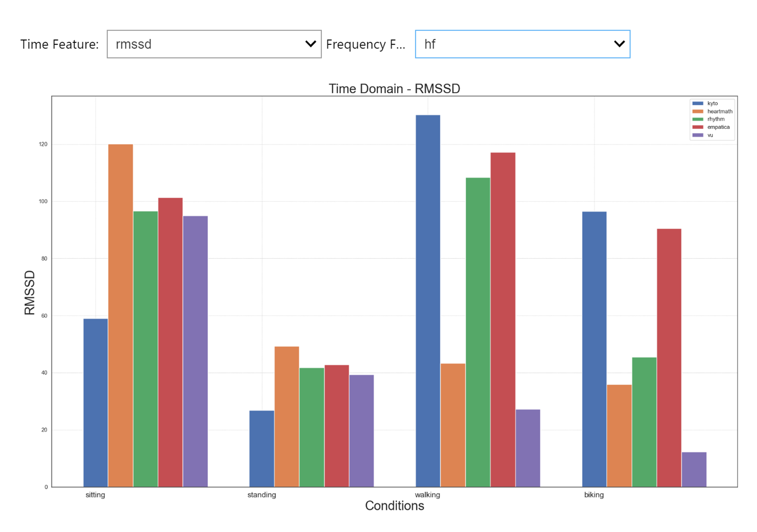The image size is (757, 532).
Task: Click the sitting x-axis label
Action: point(95,495)
